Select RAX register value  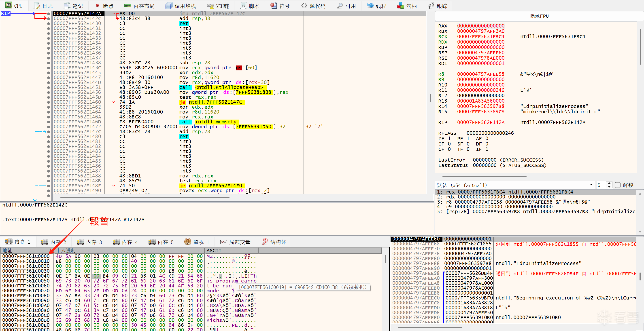click(x=480, y=26)
